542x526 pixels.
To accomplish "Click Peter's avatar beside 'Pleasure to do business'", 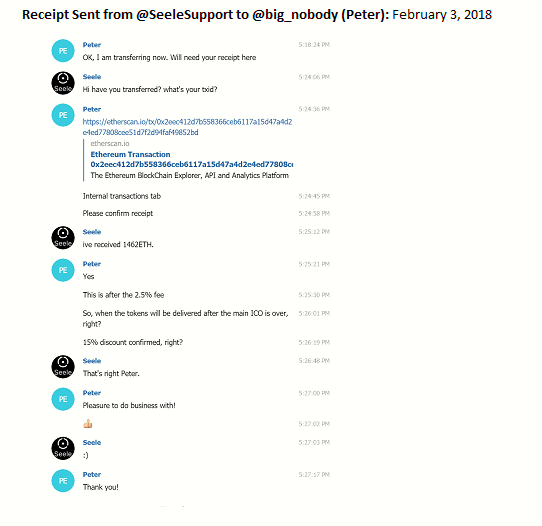I will click(63, 399).
